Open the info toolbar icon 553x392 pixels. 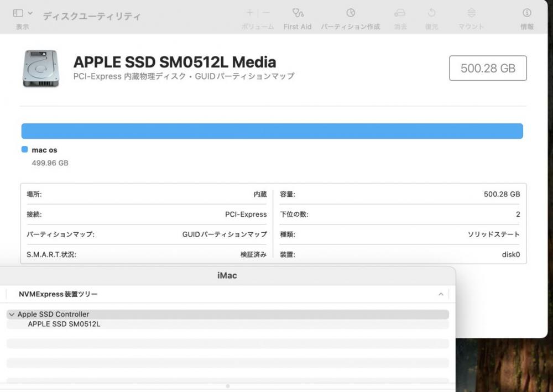point(527,13)
